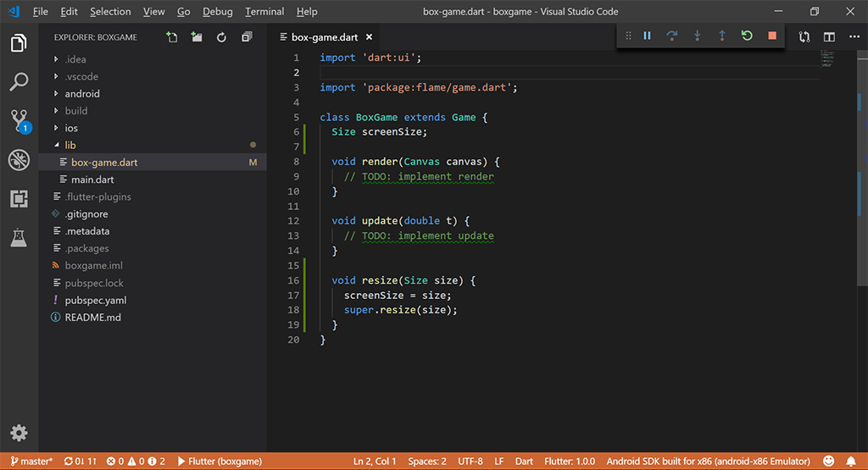Open the Debug view icon
The image size is (868, 470).
coord(19,160)
